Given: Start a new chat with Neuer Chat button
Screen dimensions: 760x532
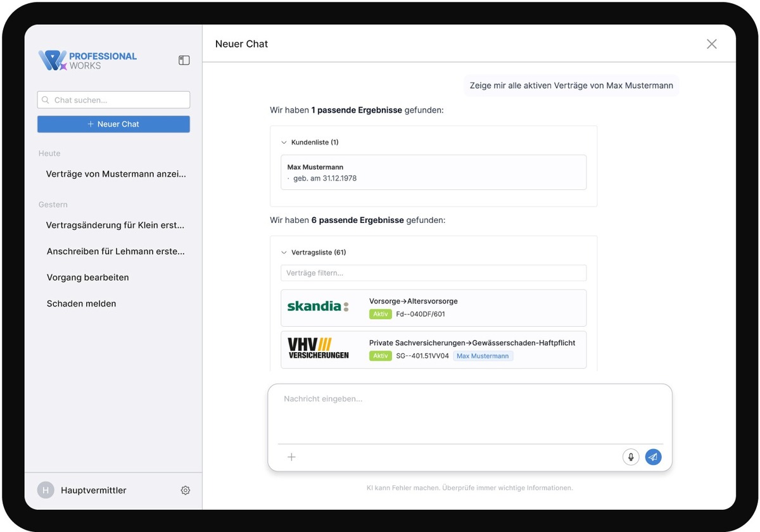Looking at the screenshot, I should (x=113, y=124).
